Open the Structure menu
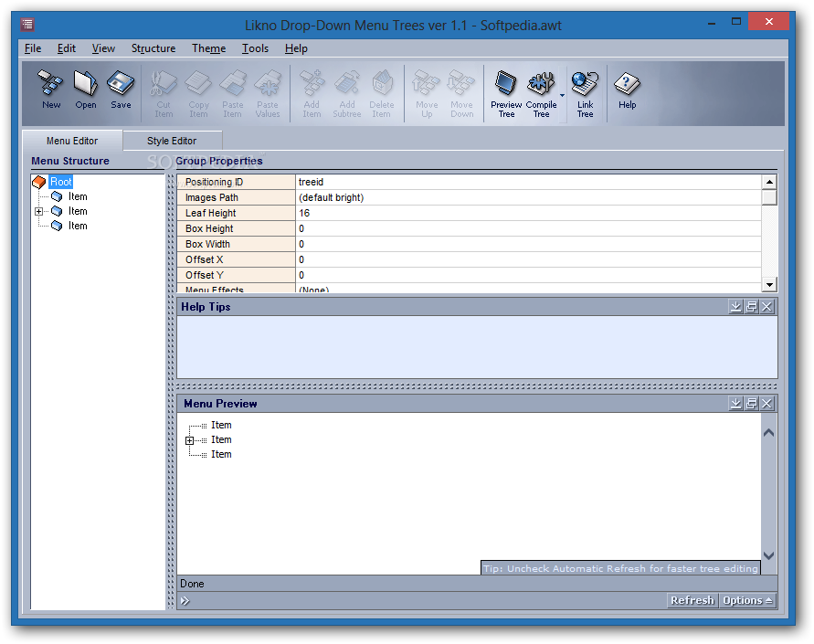814x644 pixels. click(x=153, y=48)
